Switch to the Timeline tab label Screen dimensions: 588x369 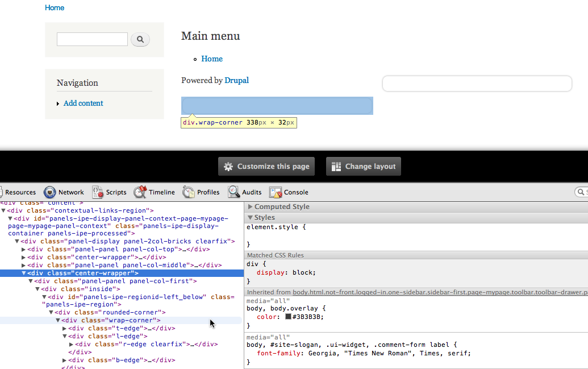pyautogui.click(x=161, y=192)
